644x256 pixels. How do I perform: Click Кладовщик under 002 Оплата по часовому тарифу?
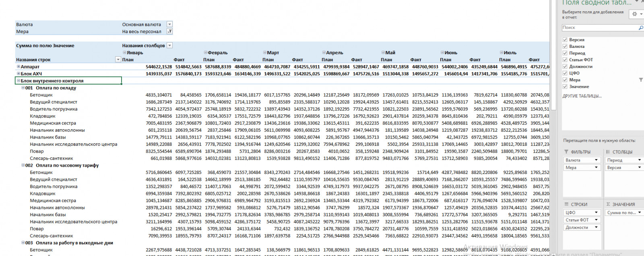point(43,194)
